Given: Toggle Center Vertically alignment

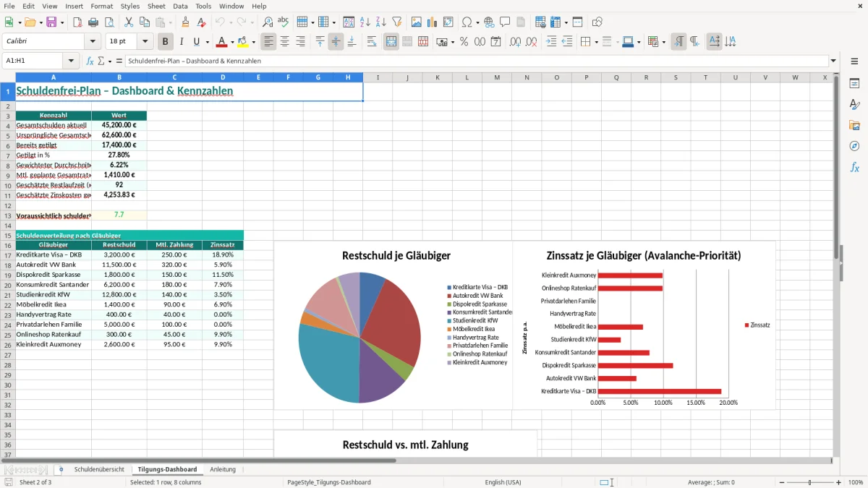Looking at the screenshot, I should (x=336, y=42).
